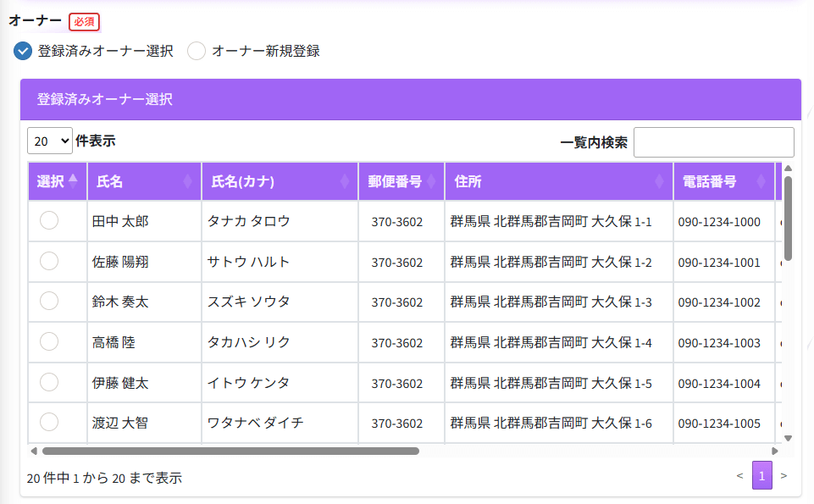
Task: Select 登録済みオーナー選択 radio option
Action: [x=24, y=51]
